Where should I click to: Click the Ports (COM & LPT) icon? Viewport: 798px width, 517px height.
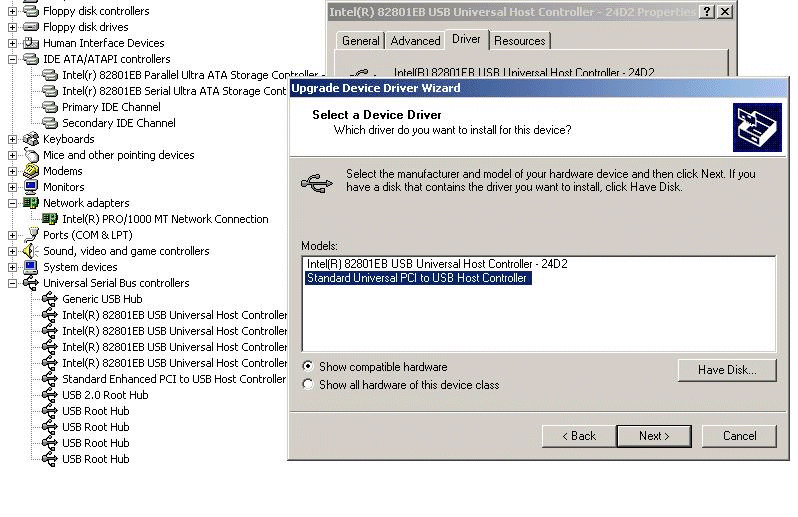click(x=30, y=235)
